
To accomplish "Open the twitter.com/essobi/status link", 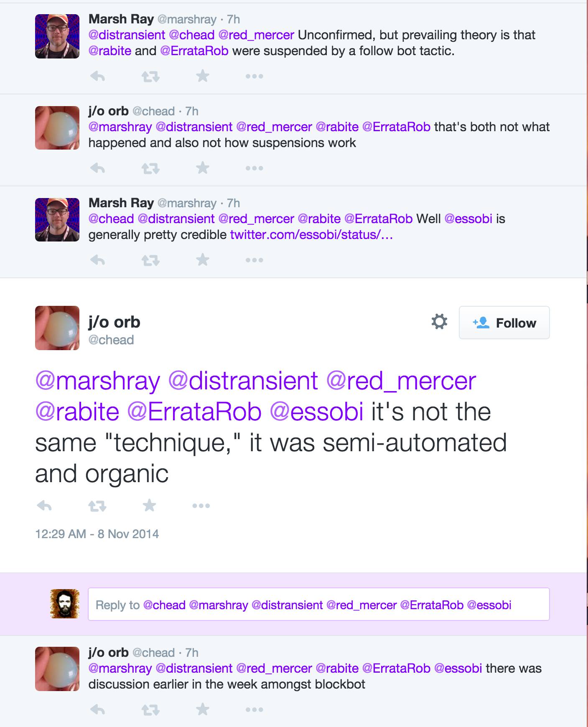I will tap(311, 235).
